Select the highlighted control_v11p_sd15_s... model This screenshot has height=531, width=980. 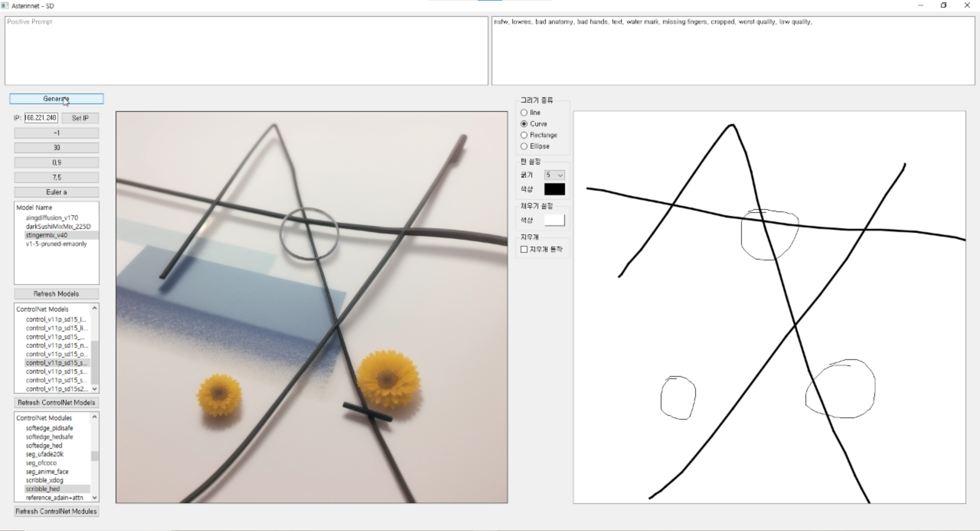click(57, 363)
